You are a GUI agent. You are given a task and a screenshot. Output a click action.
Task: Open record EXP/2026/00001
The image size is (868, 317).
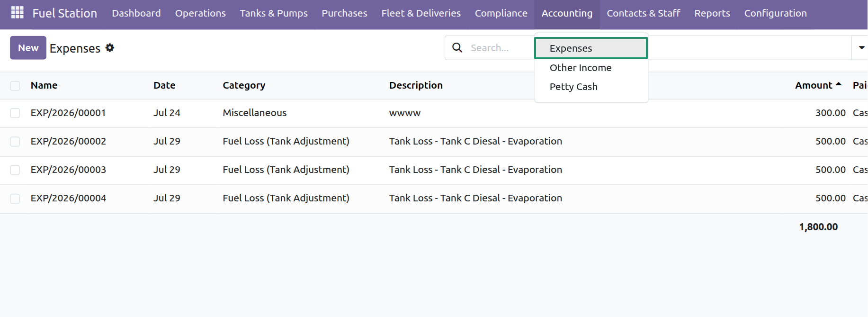(x=68, y=113)
